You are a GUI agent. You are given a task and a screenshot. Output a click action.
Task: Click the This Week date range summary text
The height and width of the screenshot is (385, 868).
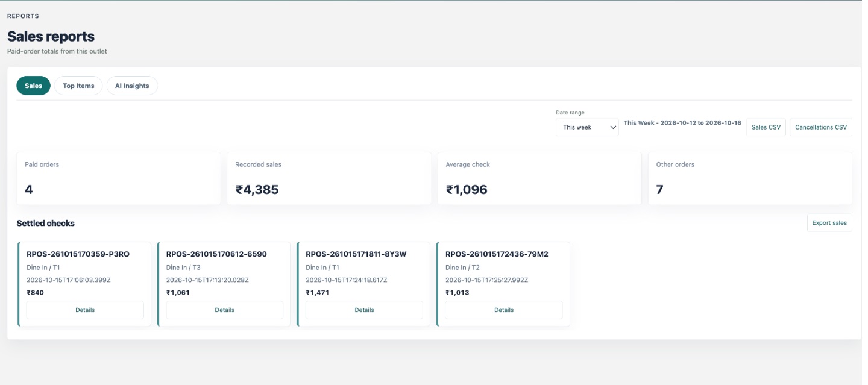682,122
